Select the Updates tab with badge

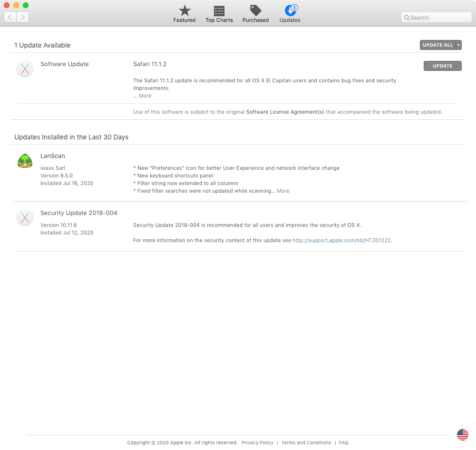(290, 14)
